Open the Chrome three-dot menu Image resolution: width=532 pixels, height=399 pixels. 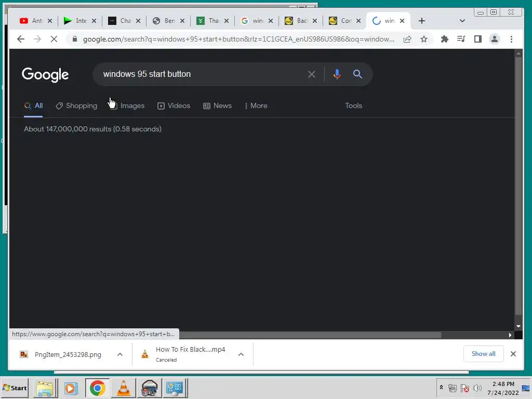511,39
